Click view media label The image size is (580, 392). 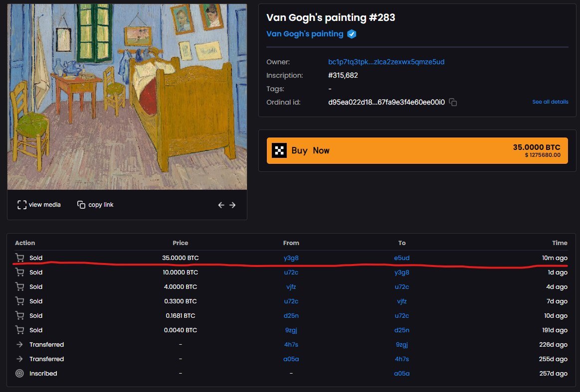[x=45, y=205]
